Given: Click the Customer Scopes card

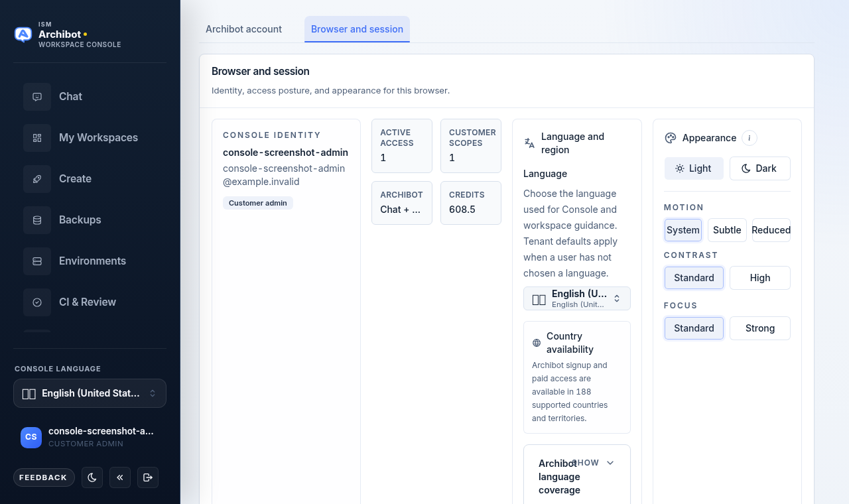Looking at the screenshot, I should (x=471, y=146).
